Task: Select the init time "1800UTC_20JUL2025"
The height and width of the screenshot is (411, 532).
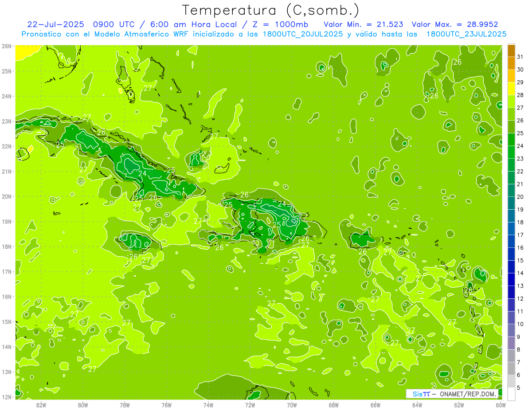Action: coord(303,34)
